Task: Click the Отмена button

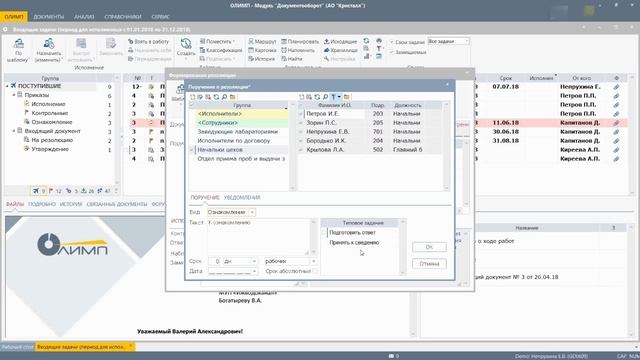Action: (x=429, y=264)
